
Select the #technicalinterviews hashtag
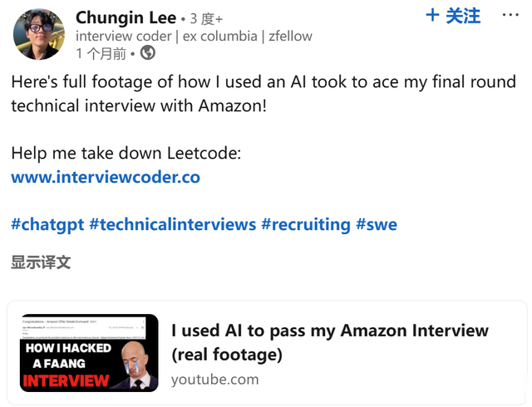coord(172,224)
